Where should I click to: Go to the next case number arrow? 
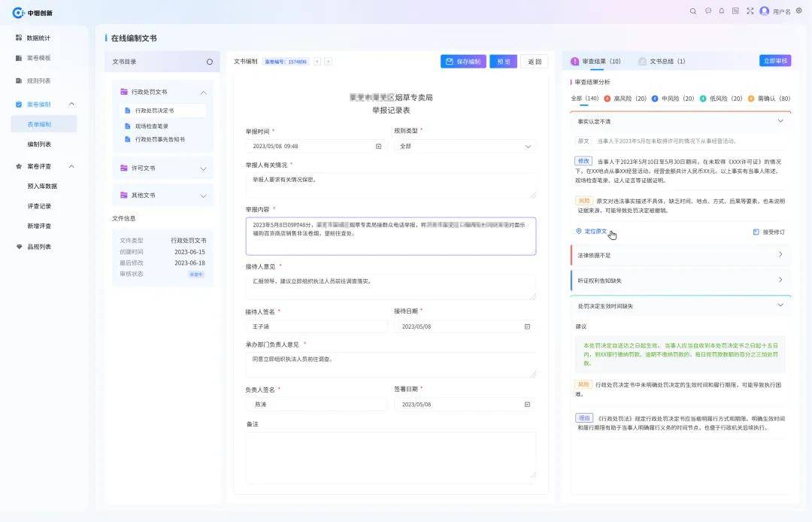[329, 62]
